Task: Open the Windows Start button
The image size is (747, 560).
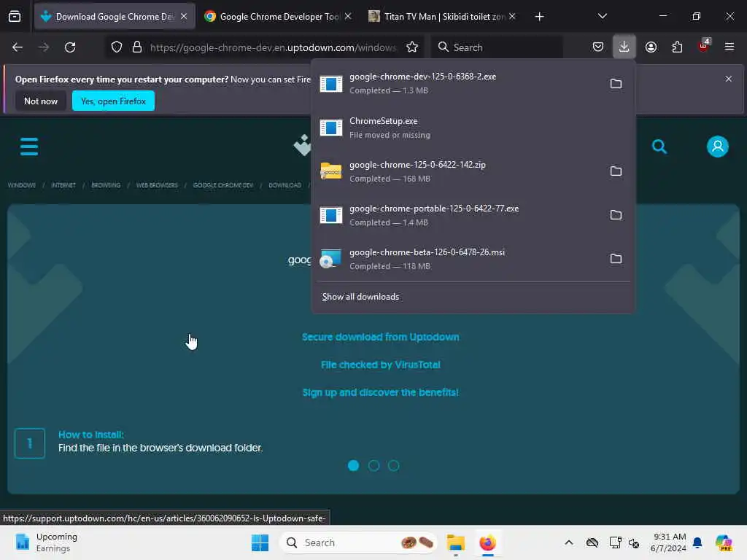Action: pos(260,542)
